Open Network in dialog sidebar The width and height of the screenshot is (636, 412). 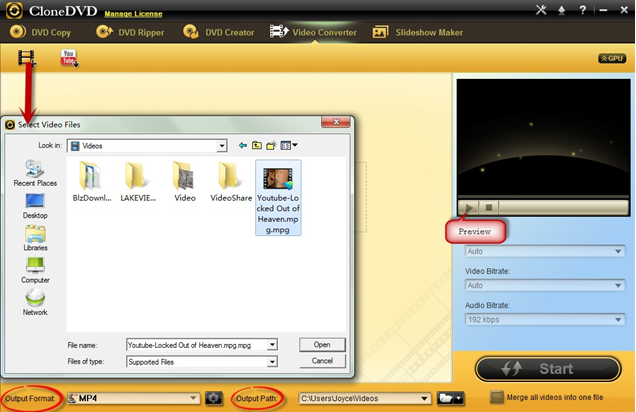point(35,303)
